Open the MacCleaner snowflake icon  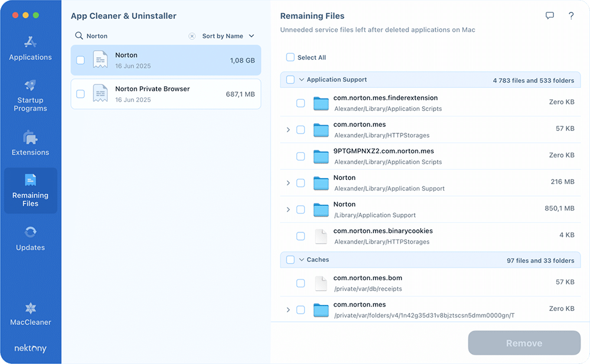coord(31,309)
